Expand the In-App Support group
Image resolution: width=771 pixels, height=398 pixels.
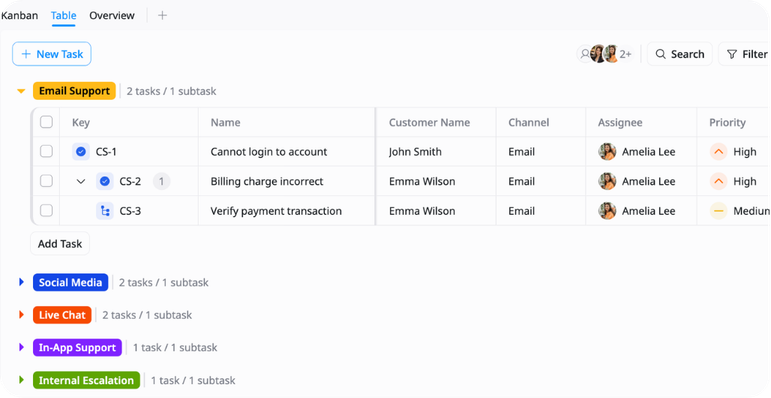coord(21,347)
